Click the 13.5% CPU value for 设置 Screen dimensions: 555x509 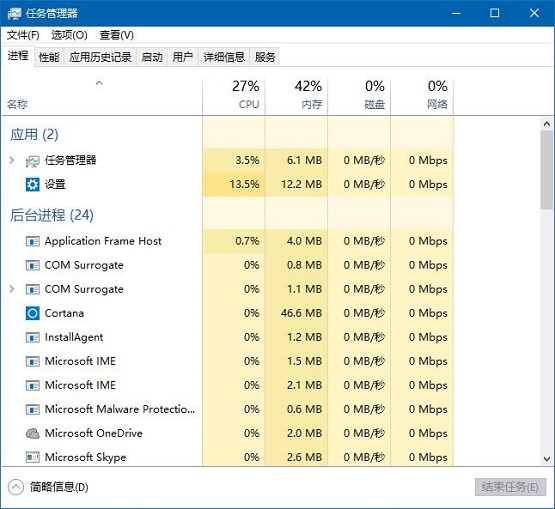(x=245, y=184)
